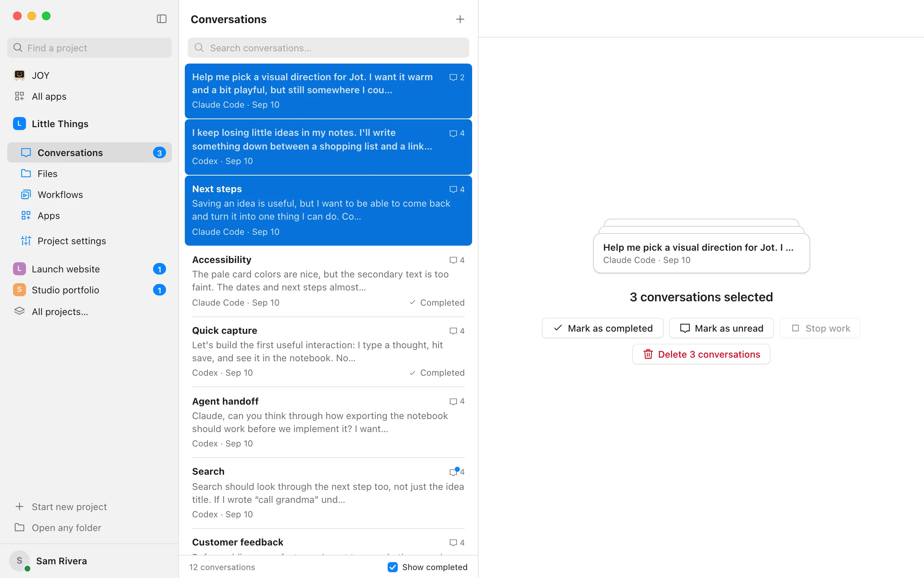924x578 pixels.
Task: Click the plus icon to start new conversation
Action: point(460,19)
